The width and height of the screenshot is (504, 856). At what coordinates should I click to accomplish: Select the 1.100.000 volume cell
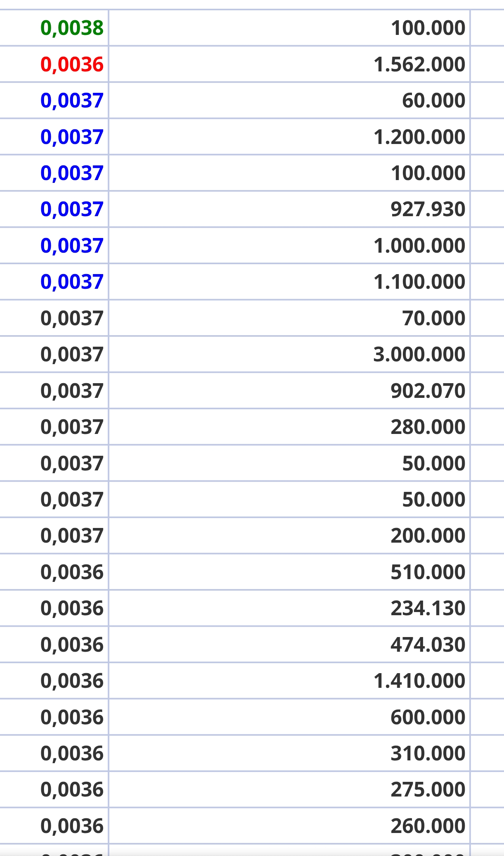[x=289, y=282]
